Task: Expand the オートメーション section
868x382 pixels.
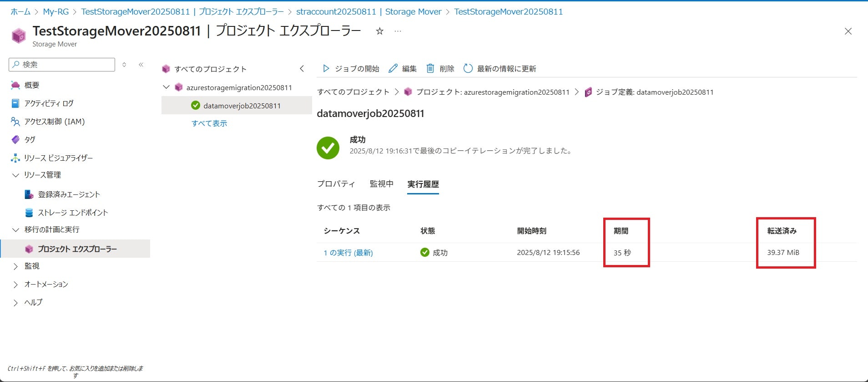Action: pyautogui.click(x=15, y=284)
